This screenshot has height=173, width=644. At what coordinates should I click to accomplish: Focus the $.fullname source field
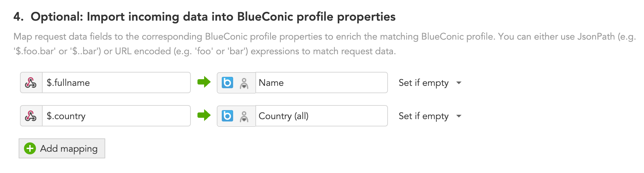pos(116,83)
